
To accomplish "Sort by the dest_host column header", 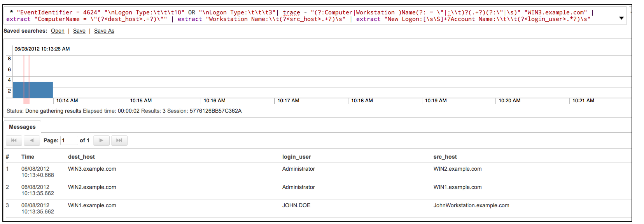I will pos(81,157).
